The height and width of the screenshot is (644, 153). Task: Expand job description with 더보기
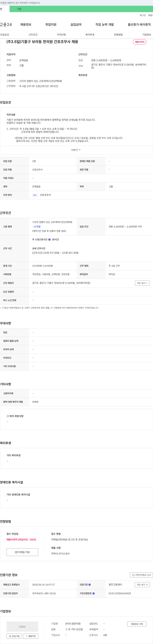pyautogui.click(x=76, y=150)
